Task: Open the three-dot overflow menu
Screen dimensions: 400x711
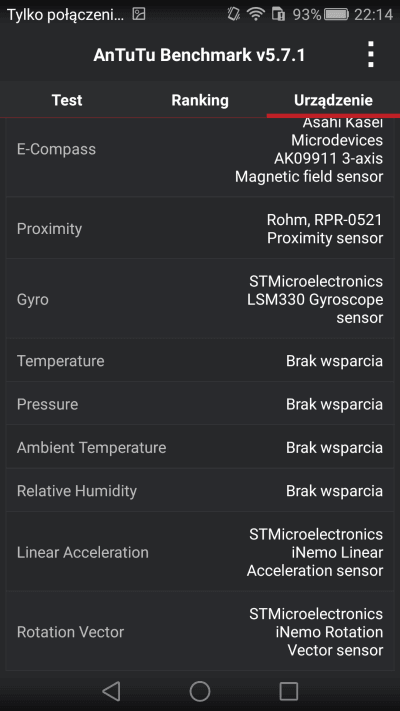Action: (x=371, y=54)
